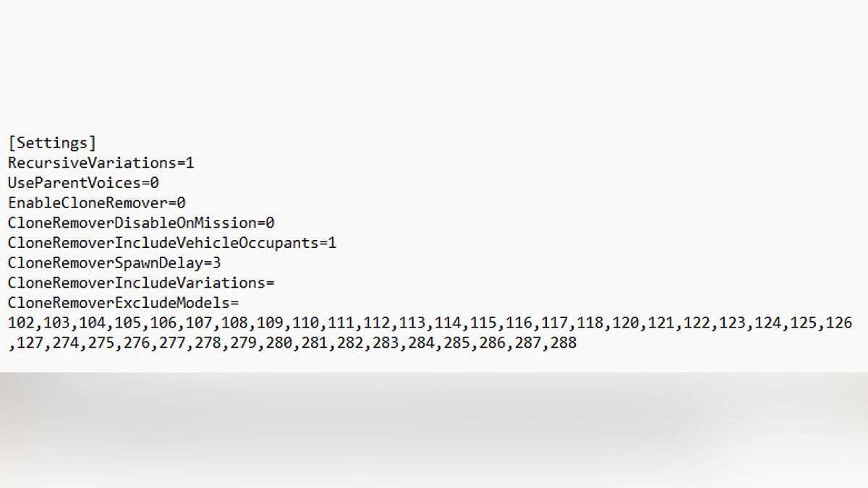The image size is (868, 488).
Task: Click number 102 in the model list
Action: coord(21,322)
